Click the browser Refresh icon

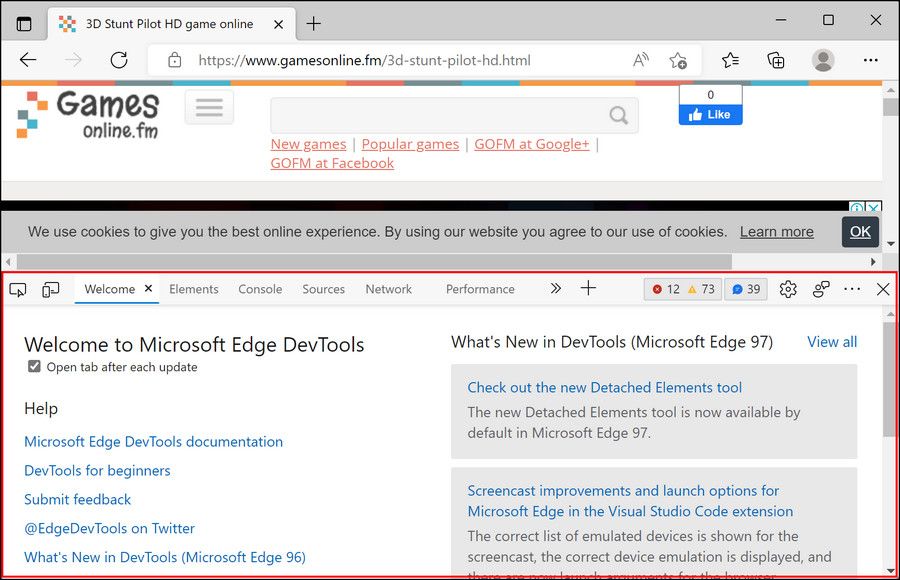pyautogui.click(x=119, y=60)
